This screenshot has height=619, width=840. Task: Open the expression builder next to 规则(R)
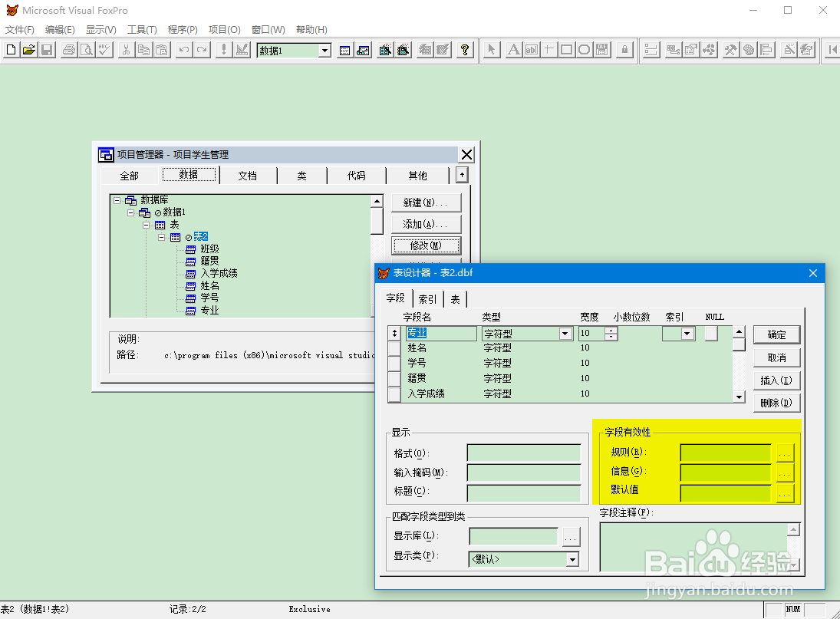coord(784,453)
